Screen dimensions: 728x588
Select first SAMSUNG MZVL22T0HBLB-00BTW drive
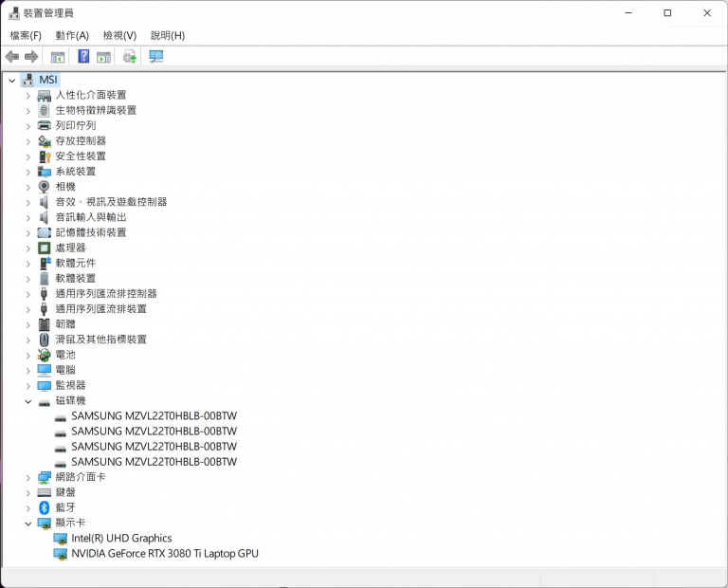click(x=155, y=415)
